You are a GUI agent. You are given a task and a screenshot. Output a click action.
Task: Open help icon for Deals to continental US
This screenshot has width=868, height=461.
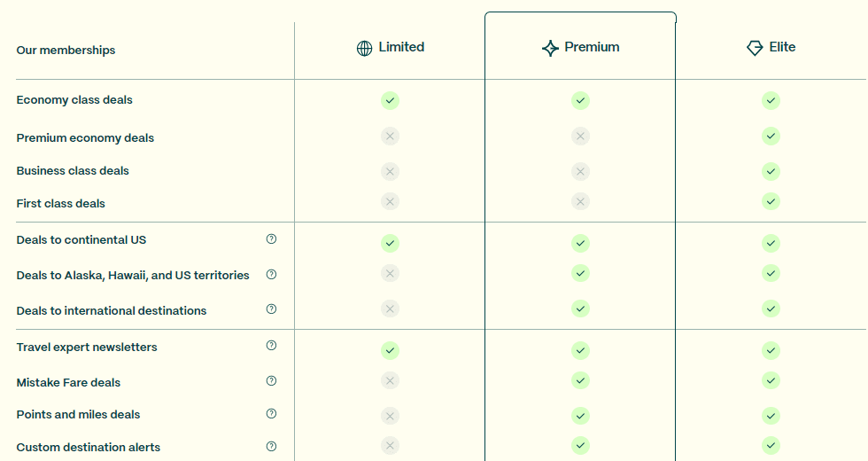(271, 239)
